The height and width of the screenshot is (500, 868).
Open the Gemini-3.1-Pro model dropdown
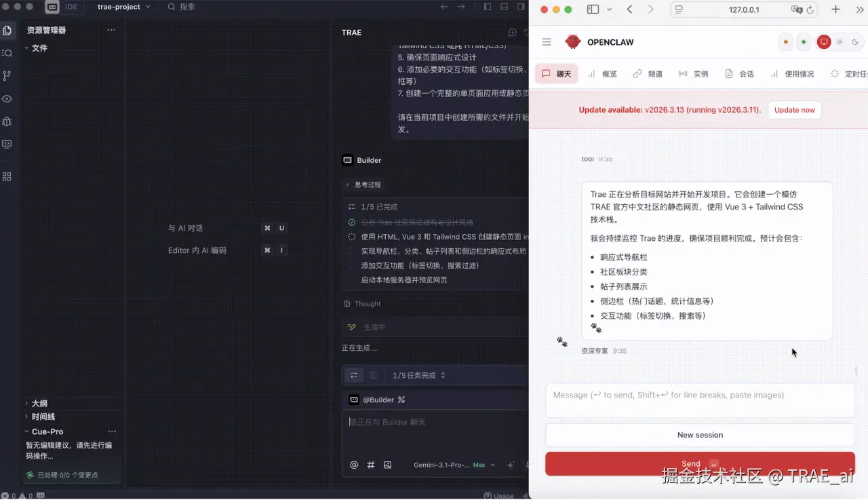click(x=454, y=465)
